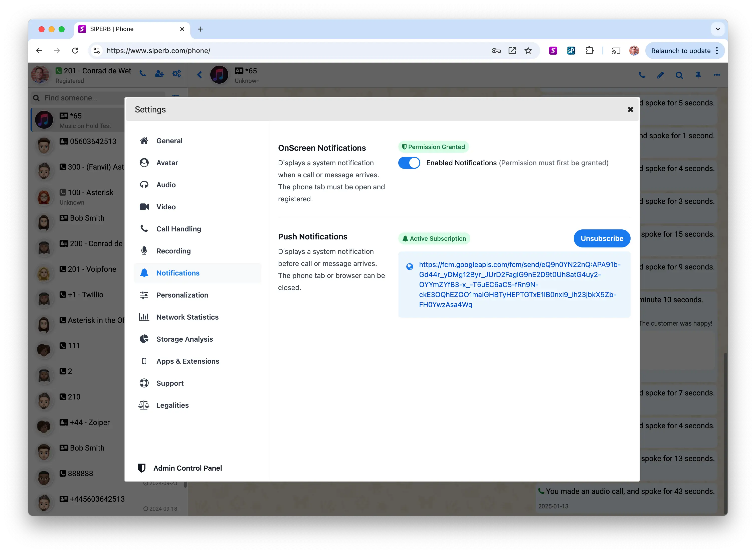
Task: Open the three-dots more menu in conversation
Action: tap(716, 75)
